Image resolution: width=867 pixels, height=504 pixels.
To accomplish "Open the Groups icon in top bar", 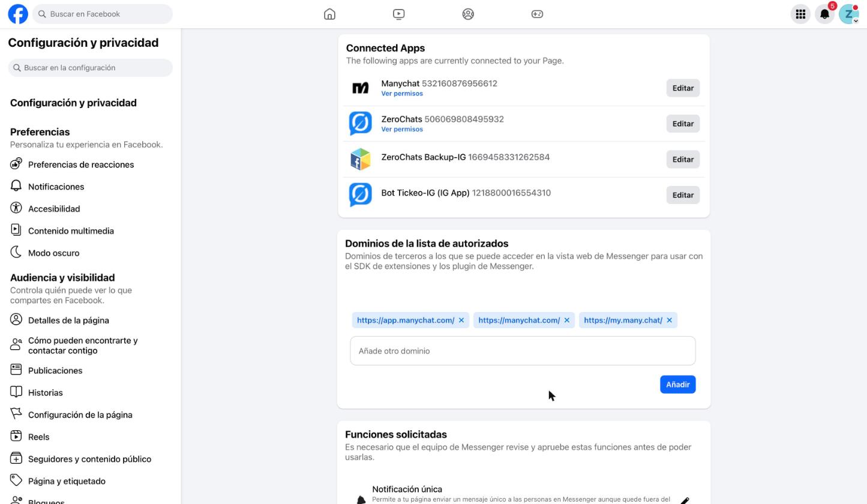I will tap(468, 14).
